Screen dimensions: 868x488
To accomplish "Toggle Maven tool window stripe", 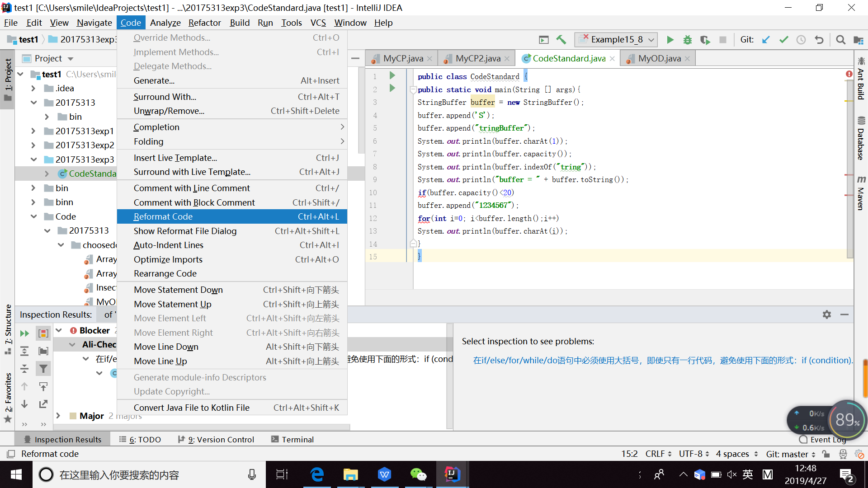I will click(x=861, y=192).
